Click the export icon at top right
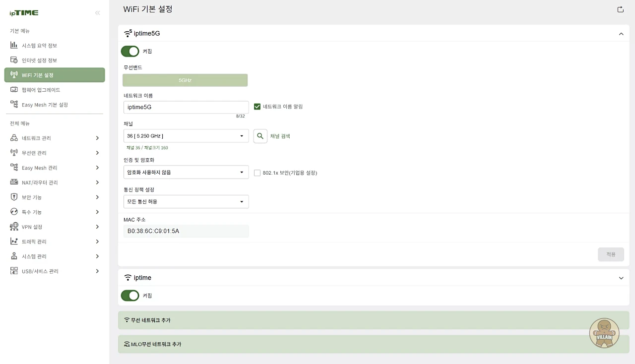Viewport: 635px width, 364px height. [620, 9]
